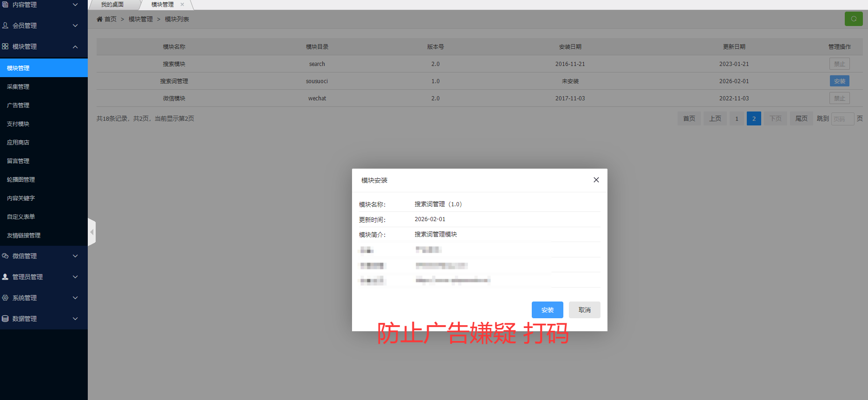Click the sousuoci directory cell

pos(317,81)
